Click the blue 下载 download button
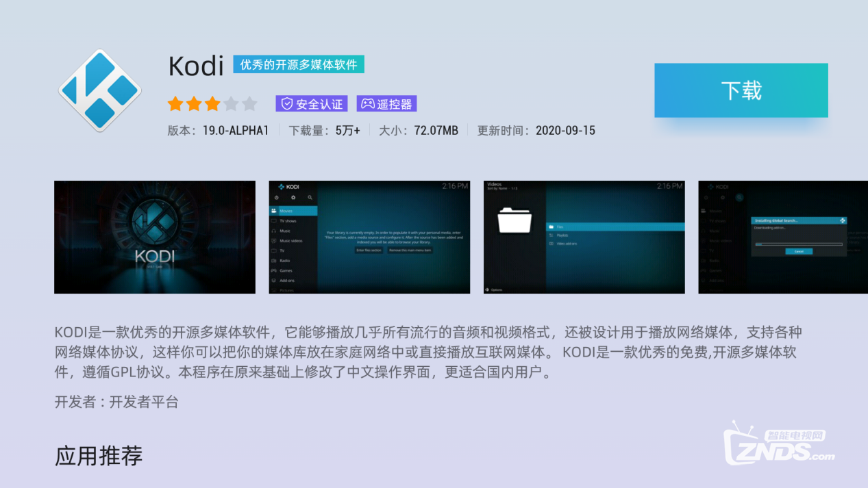 (x=741, y=90)
